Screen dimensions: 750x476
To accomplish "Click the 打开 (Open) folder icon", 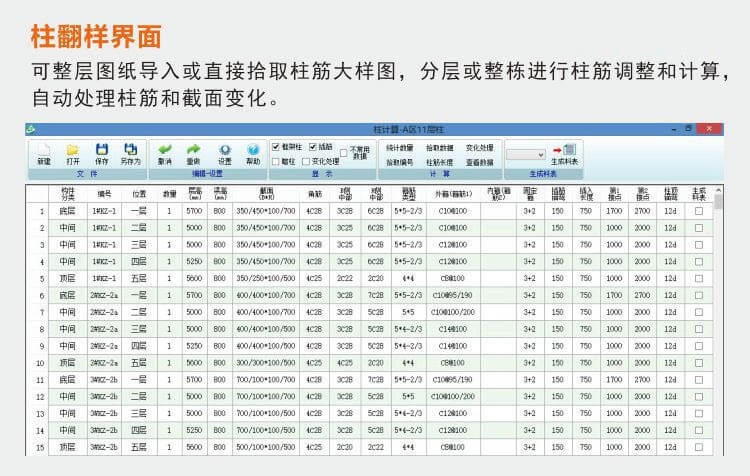I will [x=73, y=150].
